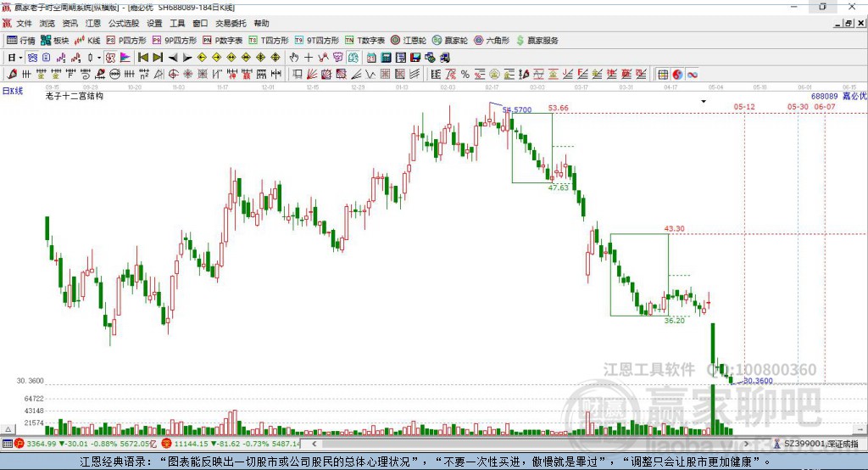Toggle the infinity loop icon
Viewport: 868px width, 470px height.
click(693, 75)
